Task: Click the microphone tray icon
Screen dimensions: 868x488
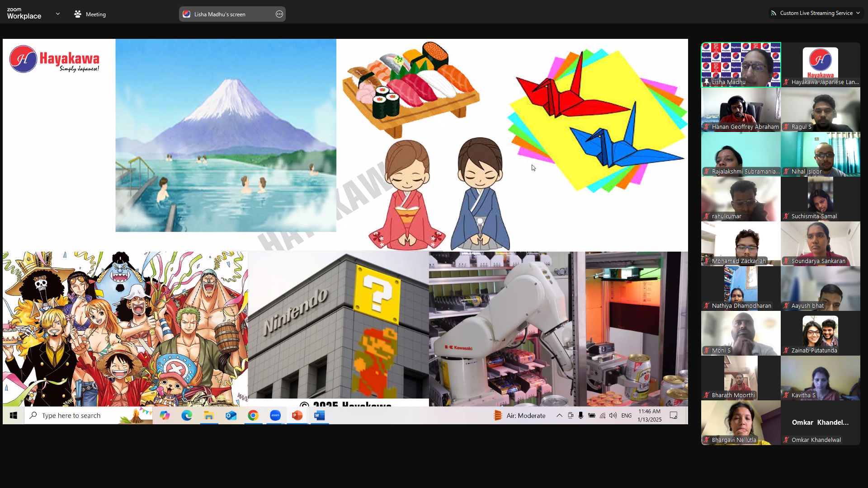Action: click(x=581, y=415)
